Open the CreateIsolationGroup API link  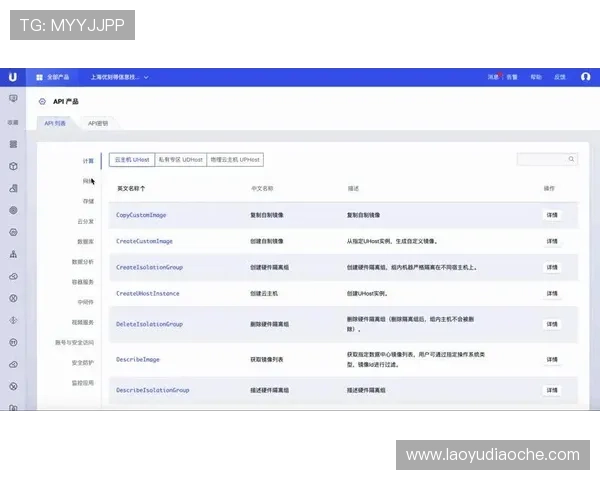tap(150, 267)
